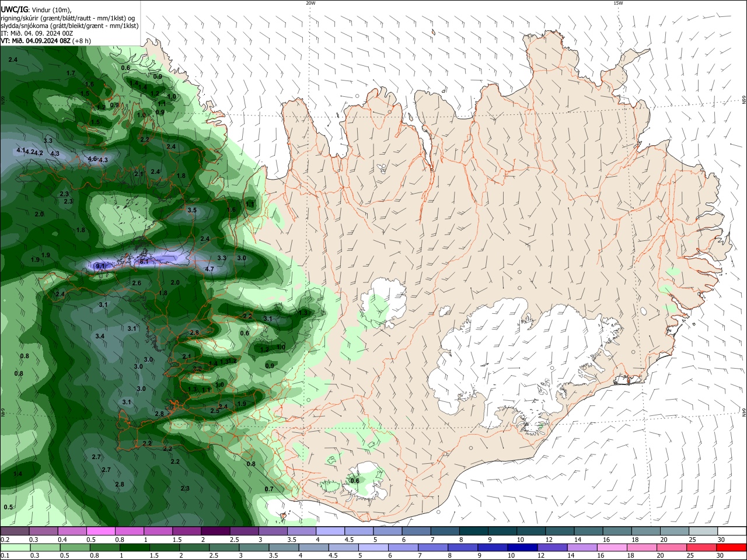Pick the pale green 0.1 swatch in lower legend

[x=15, y=547]
